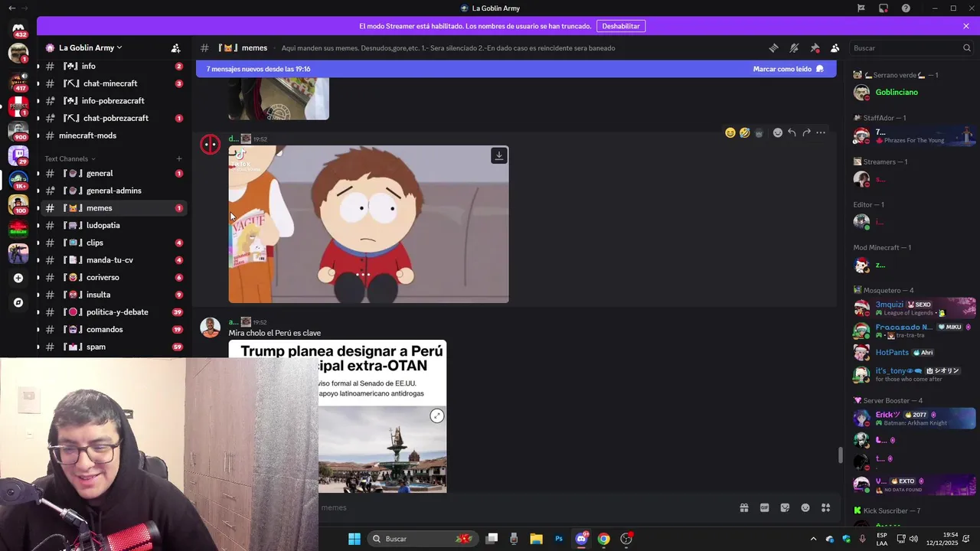Click the Windows taskbar search box
980x551 pixels.
423,539
